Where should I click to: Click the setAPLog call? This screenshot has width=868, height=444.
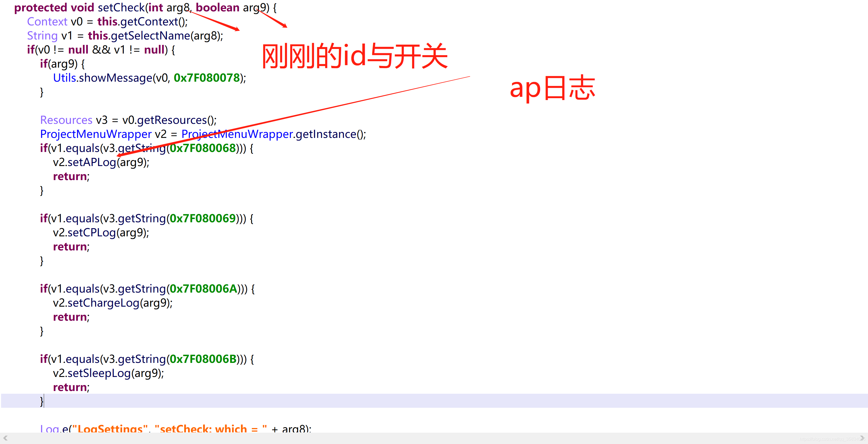point(92,162)
